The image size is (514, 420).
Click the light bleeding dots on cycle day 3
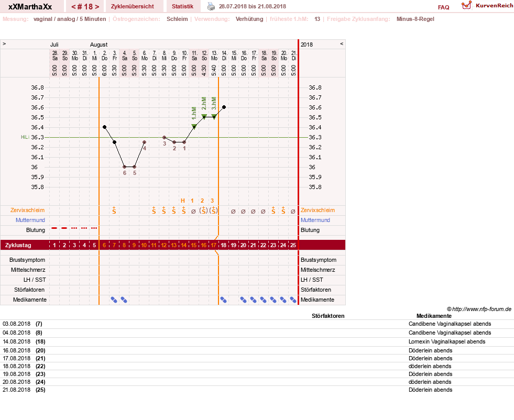(x=74, y=228)
